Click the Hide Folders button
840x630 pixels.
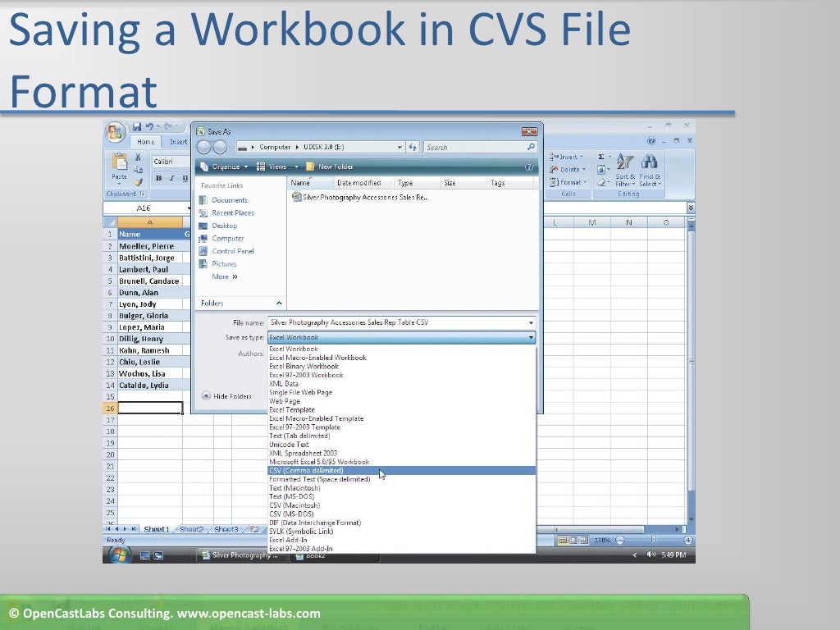pos(226,396)
